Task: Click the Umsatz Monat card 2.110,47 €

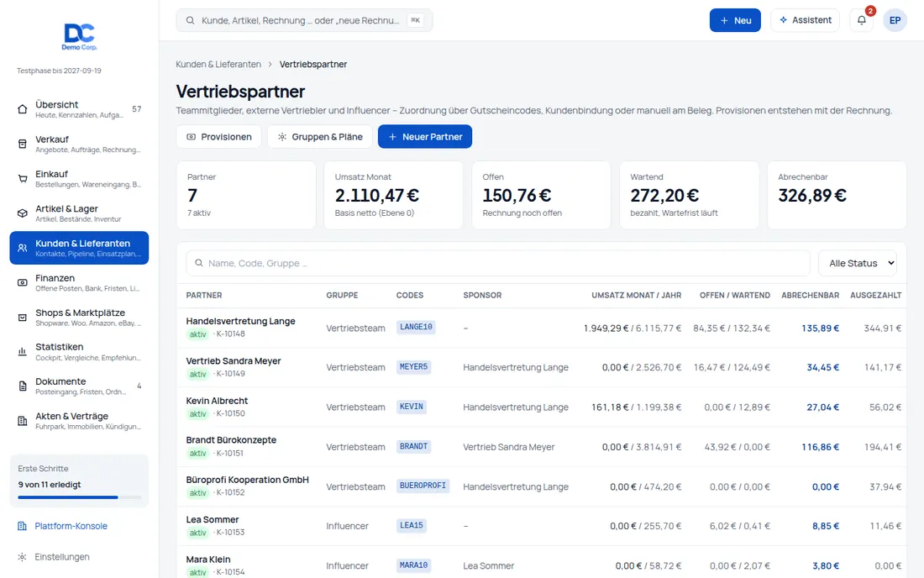Action: coord(393,195)
